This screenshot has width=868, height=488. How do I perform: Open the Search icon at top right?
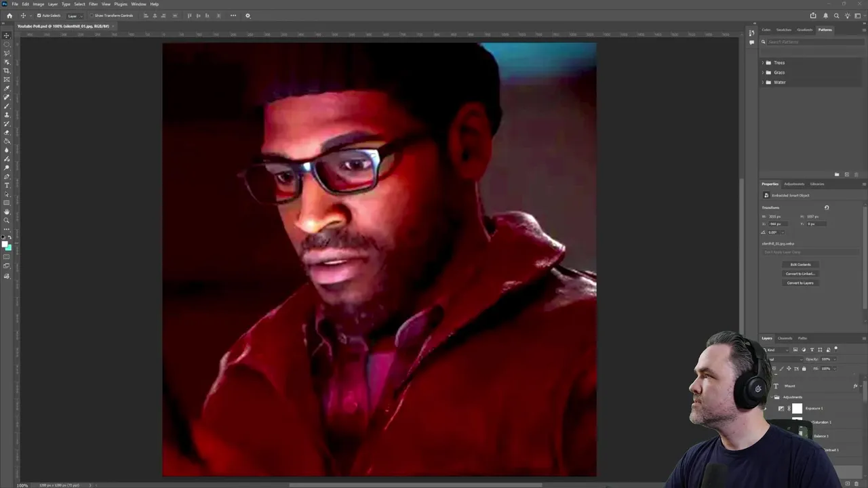coord(836,16)
